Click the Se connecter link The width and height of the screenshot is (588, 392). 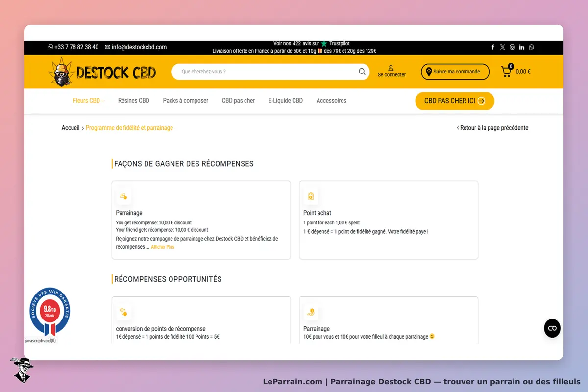(x=392, y=75)
